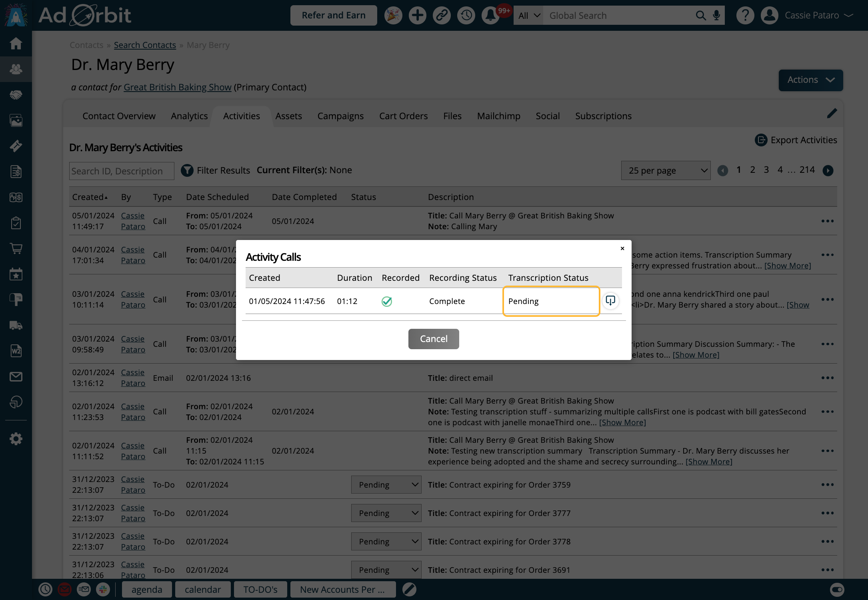
Task: Click the Export Activities button
Action: 798,139
